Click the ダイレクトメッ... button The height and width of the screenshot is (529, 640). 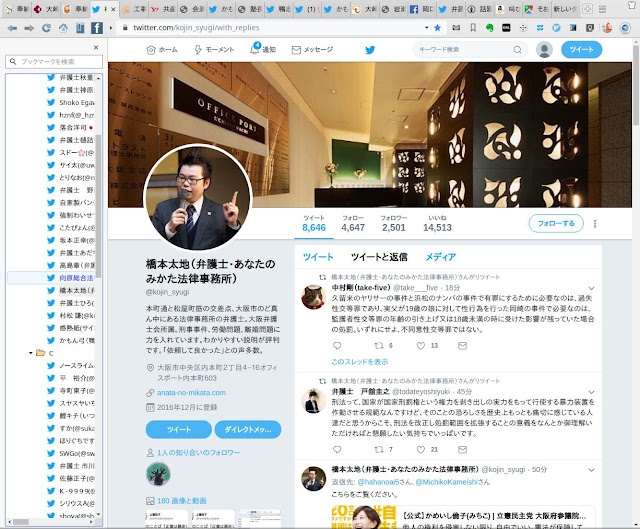click(x=248, y=429)
